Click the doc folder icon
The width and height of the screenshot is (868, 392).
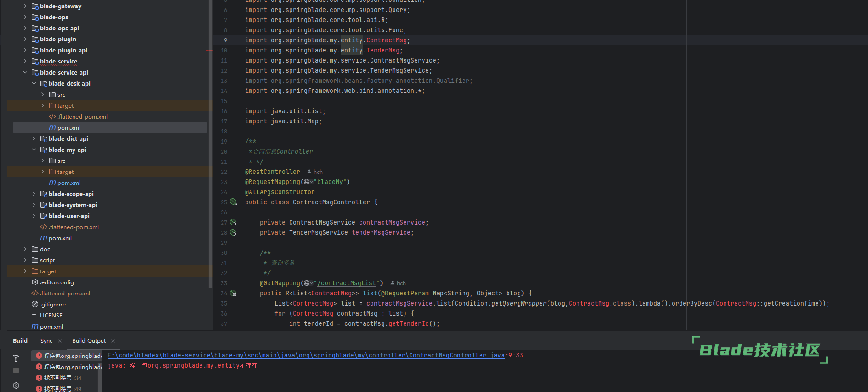(35, 249)
